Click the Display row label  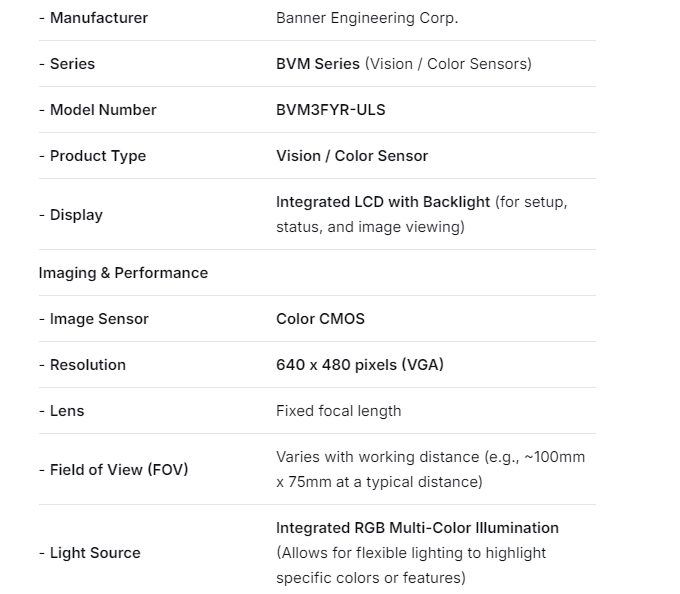tap(76, 215)
